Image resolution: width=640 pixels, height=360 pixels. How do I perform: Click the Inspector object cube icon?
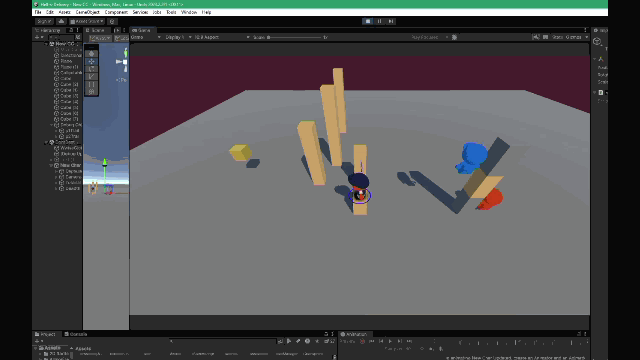coord(597,42)
